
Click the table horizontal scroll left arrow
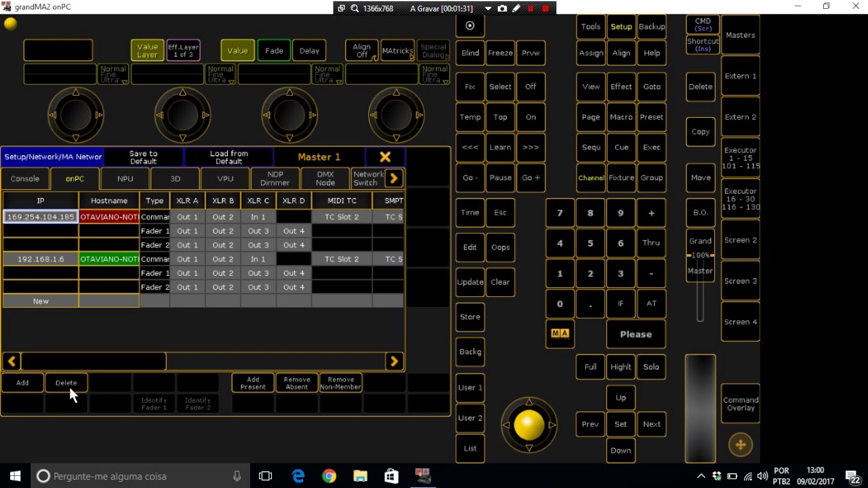click(x=12, y=361)
